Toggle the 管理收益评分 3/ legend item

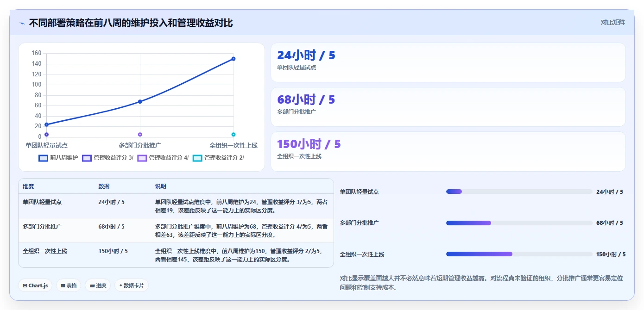(108, 158)
